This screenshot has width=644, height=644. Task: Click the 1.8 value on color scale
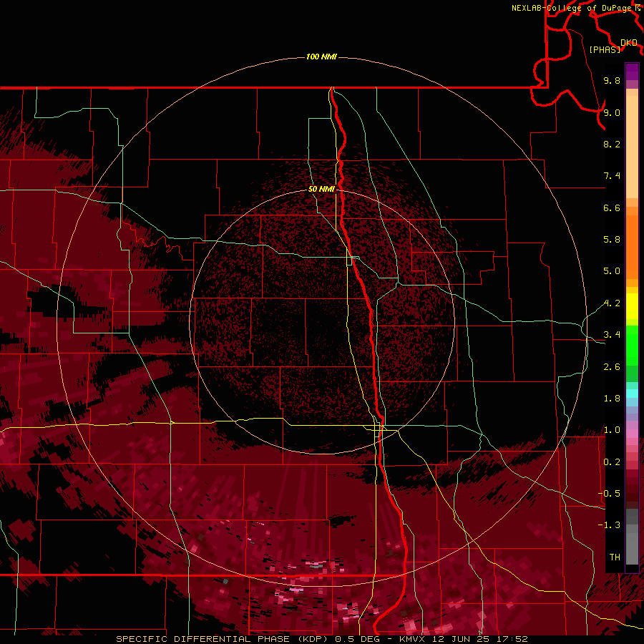612,399
